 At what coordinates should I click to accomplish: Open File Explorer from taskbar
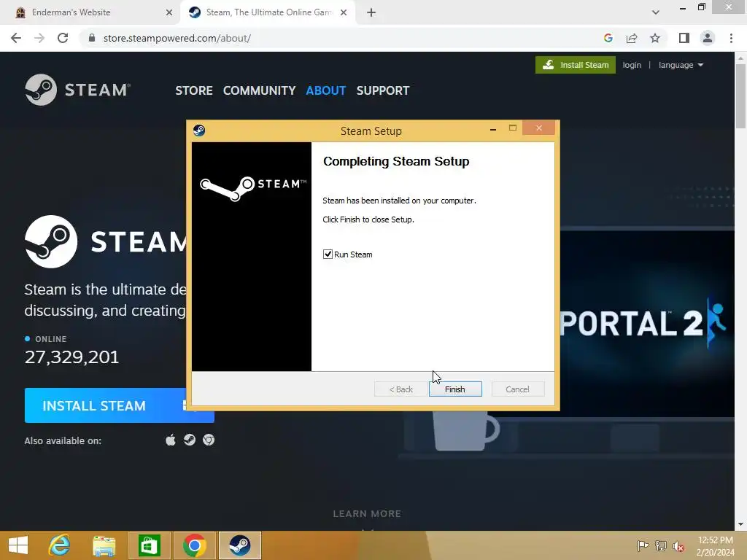coord(104,545)
